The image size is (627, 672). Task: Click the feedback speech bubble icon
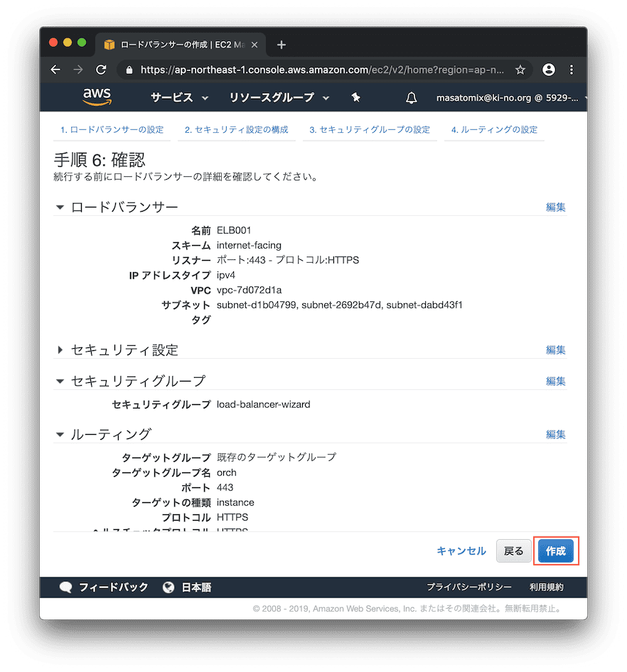65,587
